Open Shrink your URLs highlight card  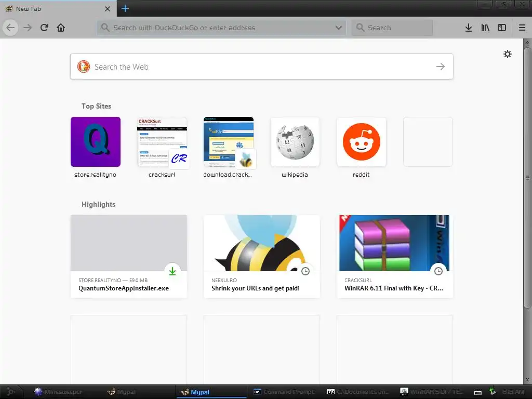pyautogui.click(x=262, y=257)
